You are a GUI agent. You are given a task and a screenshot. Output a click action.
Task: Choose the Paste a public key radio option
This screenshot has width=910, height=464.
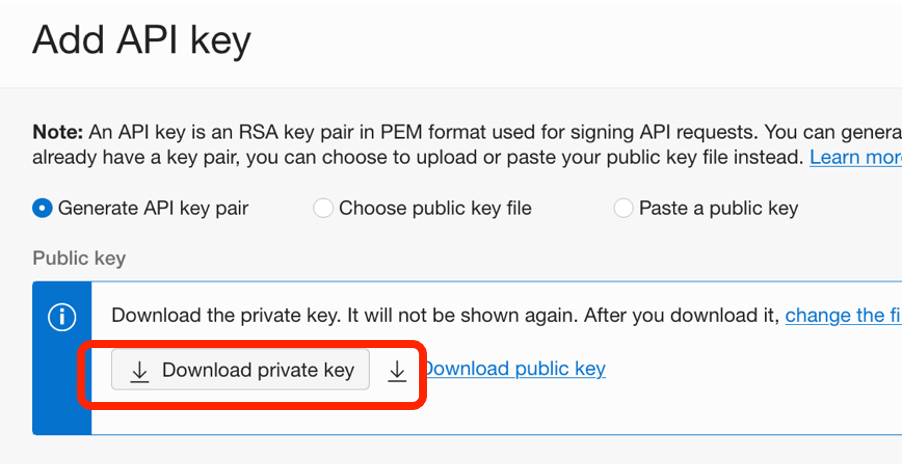coord(623,208)
